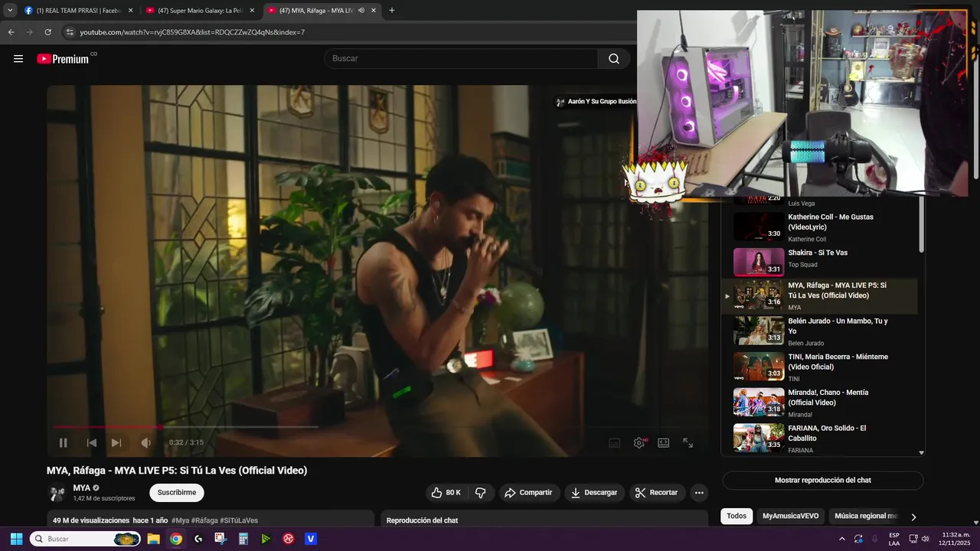The height and width of the screenshot is (551, 980).
Task: Select the Música regional filter chip
Action: coord(864,517)
